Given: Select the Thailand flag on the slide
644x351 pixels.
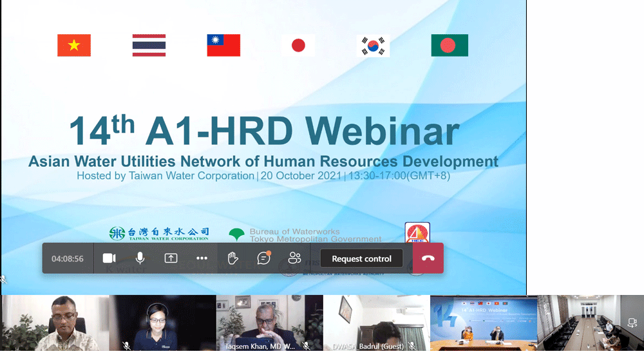Looking at the screenshot, I should [149, 45].
